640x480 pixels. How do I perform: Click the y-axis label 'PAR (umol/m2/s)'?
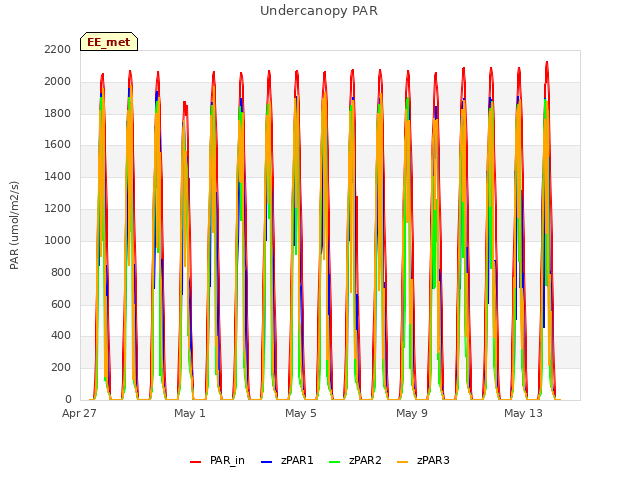point(14,225)
